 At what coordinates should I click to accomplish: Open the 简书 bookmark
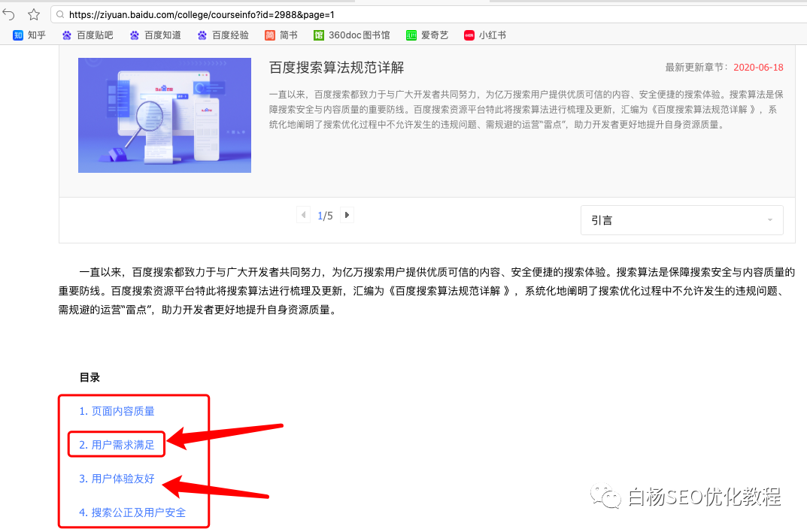point(281,34)
